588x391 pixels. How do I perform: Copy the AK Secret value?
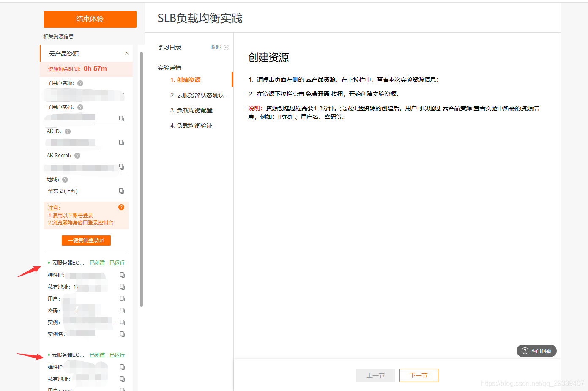click(122, 167)
